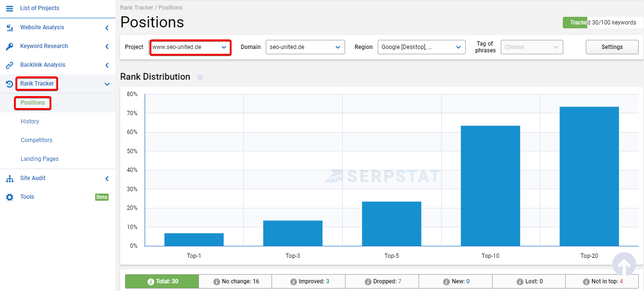Click the Positions page heading
644x291 pixels.
(152, 22)
